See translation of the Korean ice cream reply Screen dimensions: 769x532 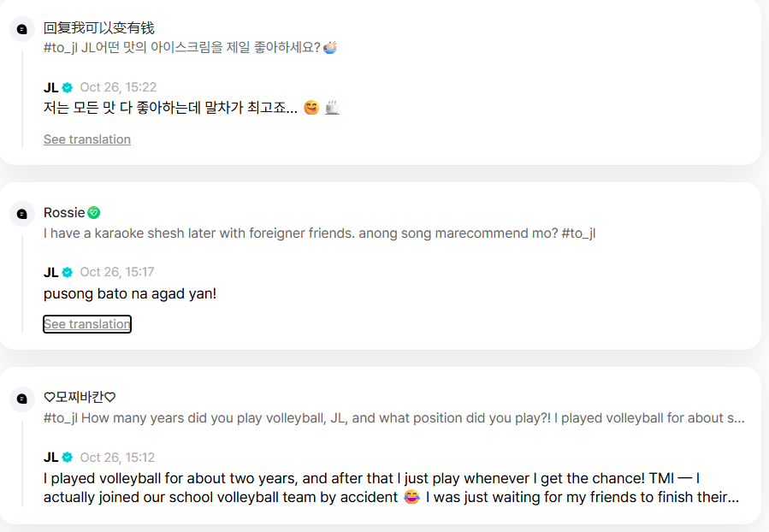point(87,139)
